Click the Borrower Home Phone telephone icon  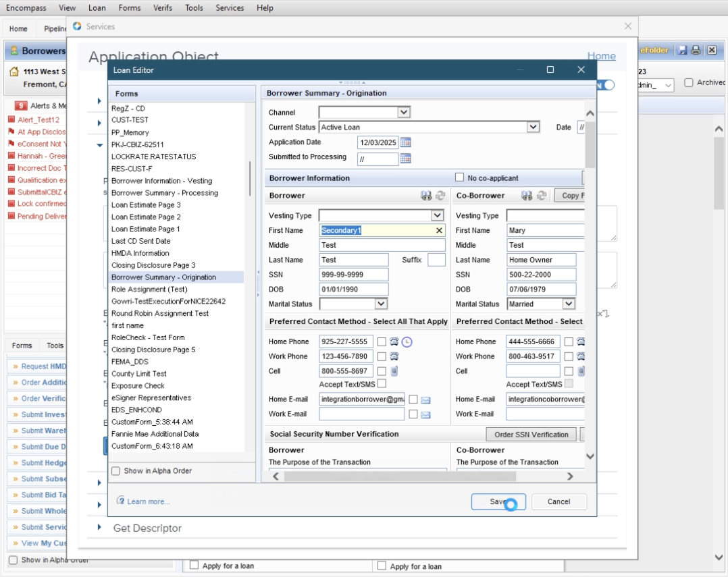coord(394,342)
